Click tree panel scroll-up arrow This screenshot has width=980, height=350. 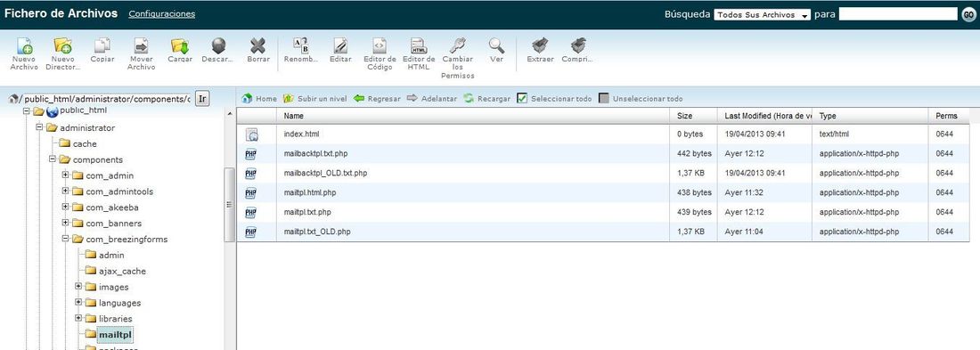pyautogui.click(x=230, y=114)
